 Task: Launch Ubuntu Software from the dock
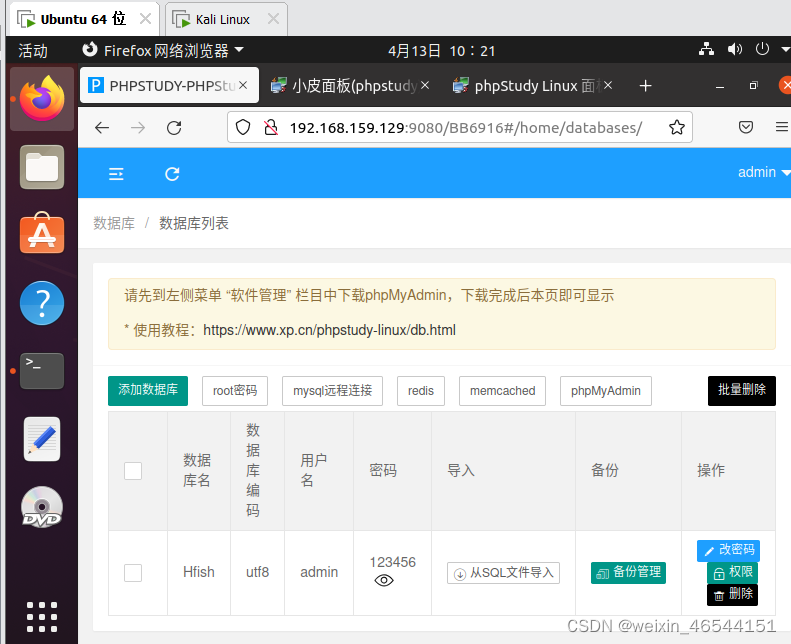pyautogui.click(x=42, y=233)
